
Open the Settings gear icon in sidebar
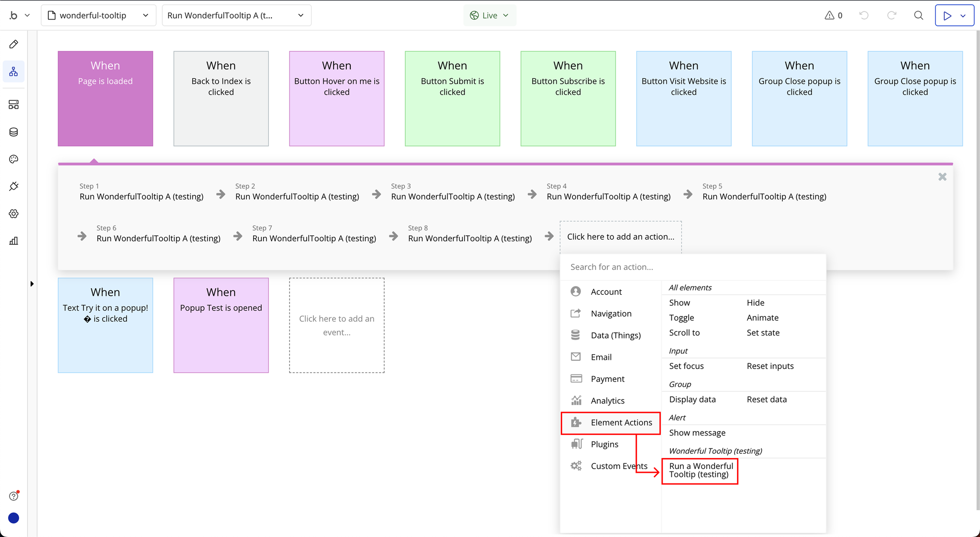(13, 213)
